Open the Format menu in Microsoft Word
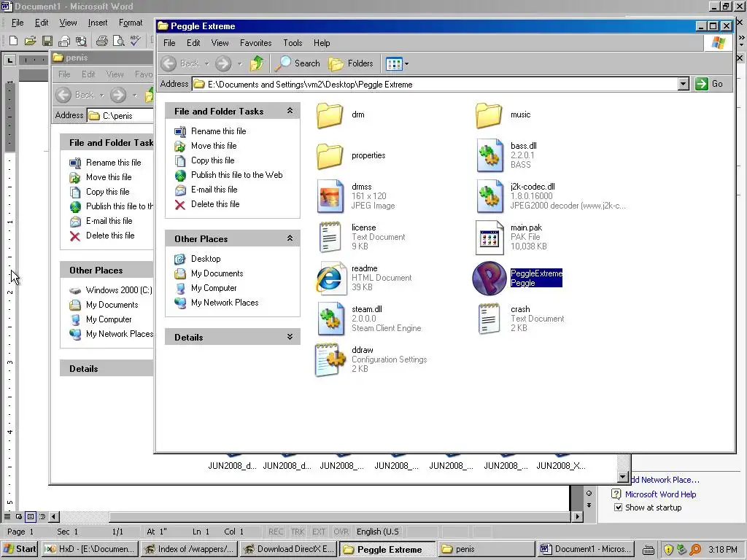The width and height of the screenshot is (747, 560). coord(131,23)
